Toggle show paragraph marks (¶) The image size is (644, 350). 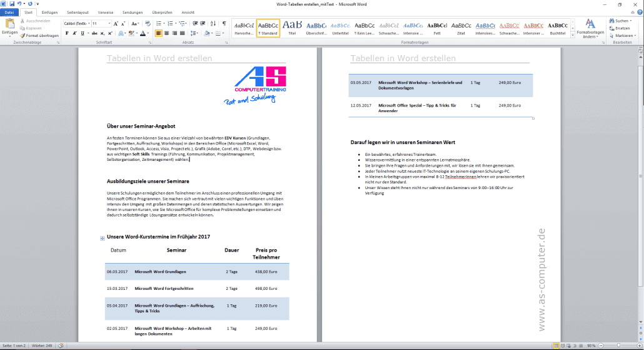pyautogui.click(x=224, y=23)
